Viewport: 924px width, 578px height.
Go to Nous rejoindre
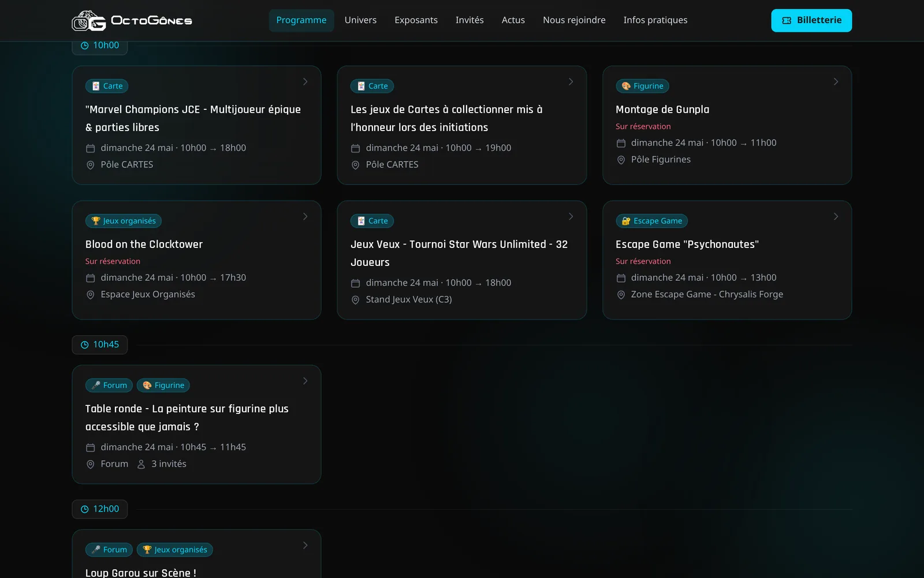[574, 20]
